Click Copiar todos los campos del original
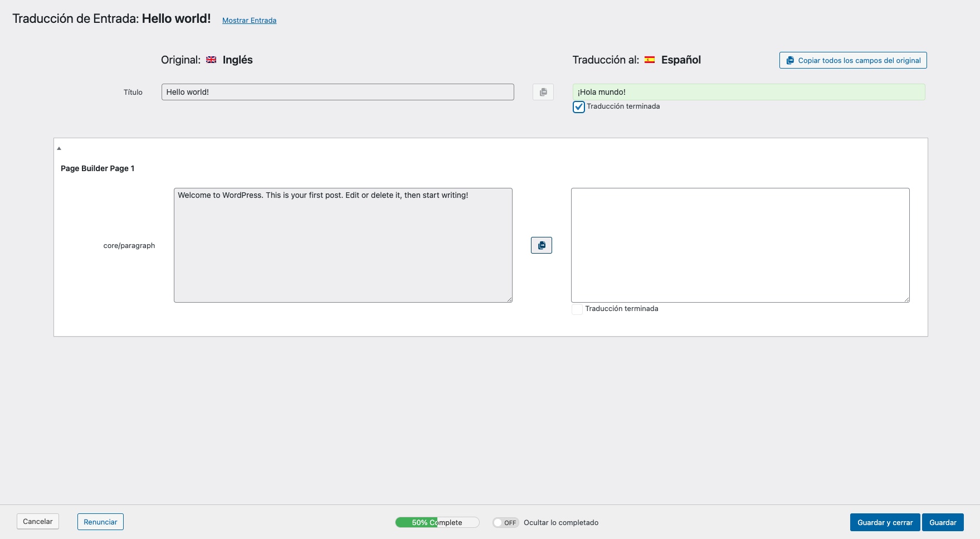The height and width of the screenshot is (539, 980). tap(852, 60)
